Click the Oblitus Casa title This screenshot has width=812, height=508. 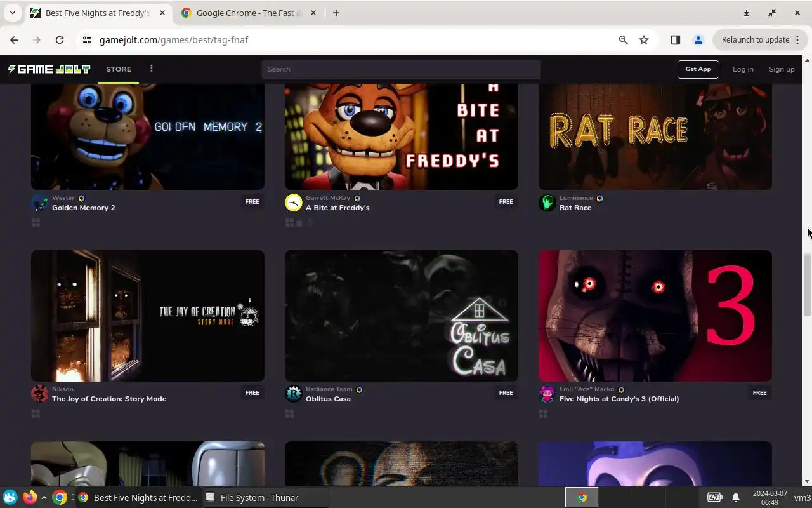point(328,399)
